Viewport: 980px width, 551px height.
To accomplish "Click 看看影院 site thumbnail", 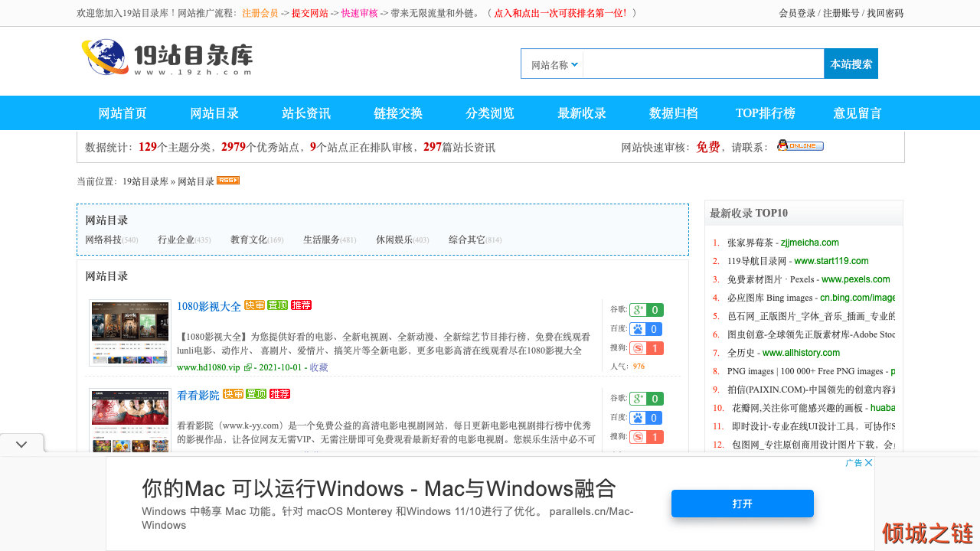I will pyautogui.click(x=130, y=421).
